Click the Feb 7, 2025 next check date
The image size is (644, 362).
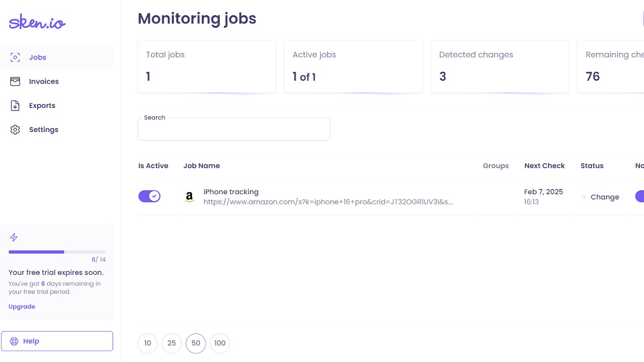coord(543,192)
